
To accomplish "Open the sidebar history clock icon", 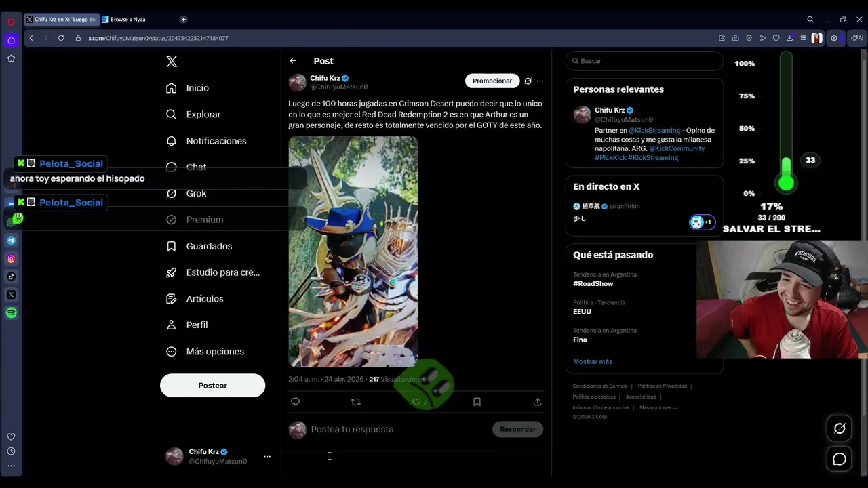I will coord(11,451).
